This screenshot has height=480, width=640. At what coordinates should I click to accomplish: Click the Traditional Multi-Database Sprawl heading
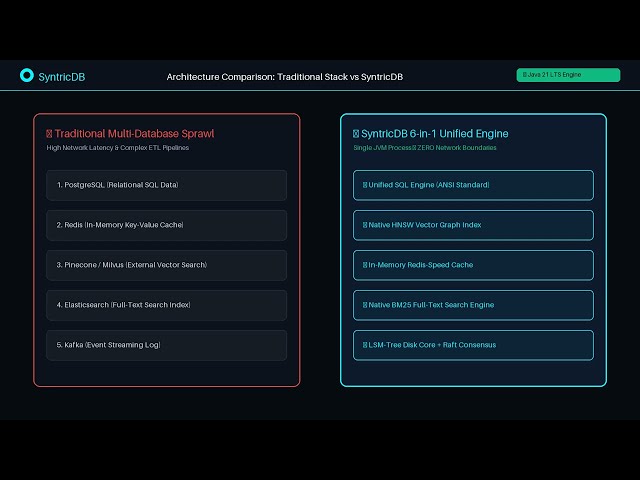pyautogui.click(x=130, y=133)
